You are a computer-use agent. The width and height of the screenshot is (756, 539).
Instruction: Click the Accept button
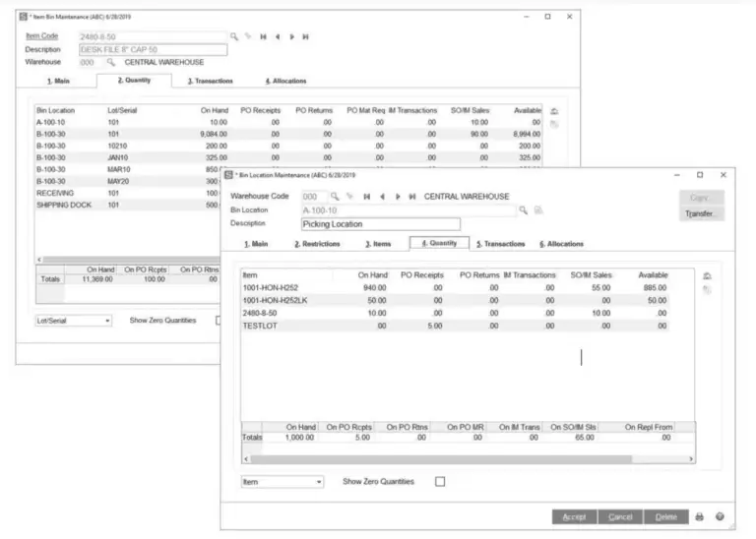[x=575, y=516]
